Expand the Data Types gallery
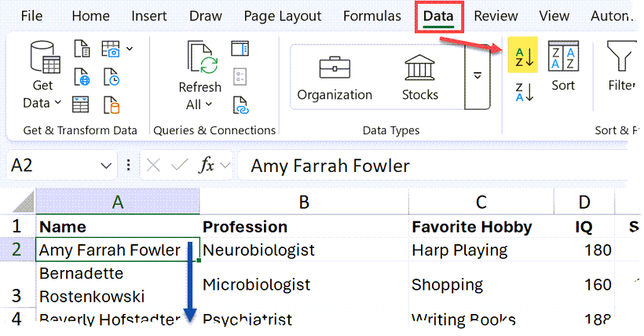This screenshot has height=336, width=644. coord(478,76)
